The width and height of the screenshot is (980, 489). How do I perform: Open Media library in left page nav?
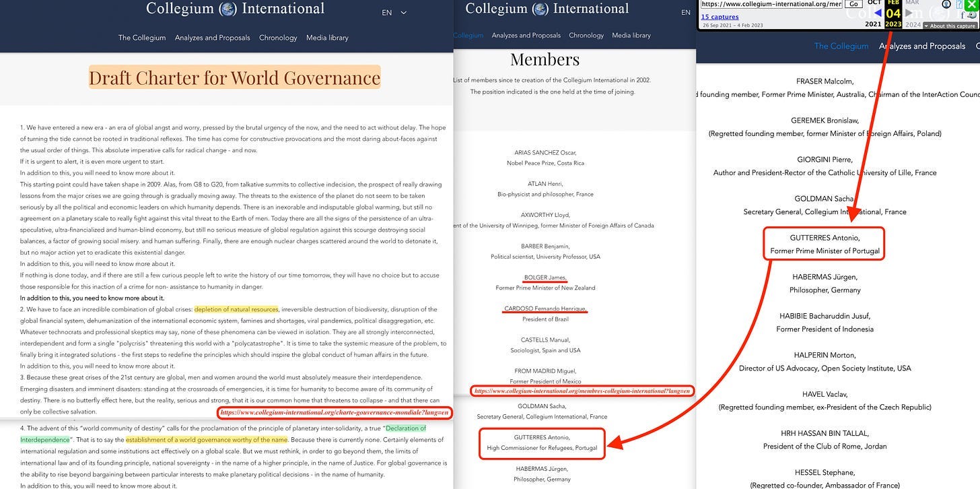tap(327, 38)
